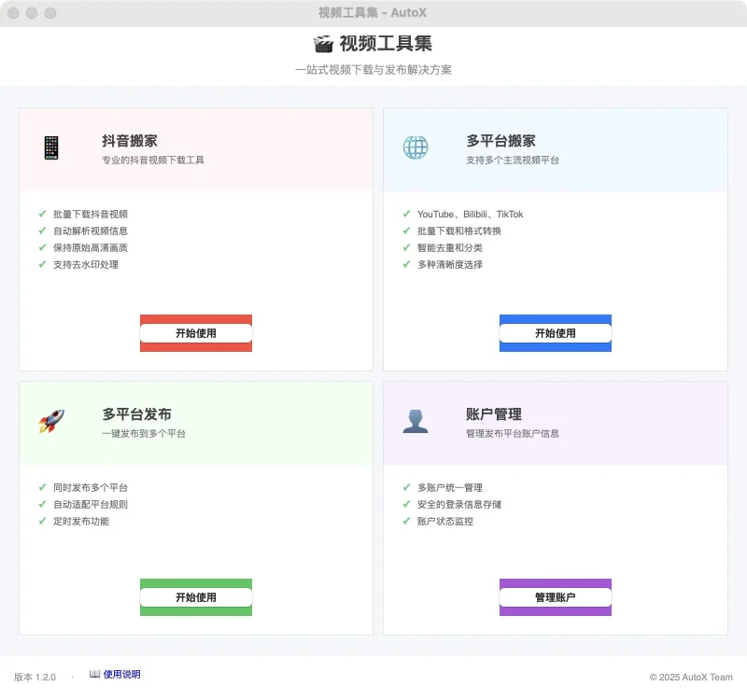Click description 管理发布平台账户信息

[x=512, y=433]
